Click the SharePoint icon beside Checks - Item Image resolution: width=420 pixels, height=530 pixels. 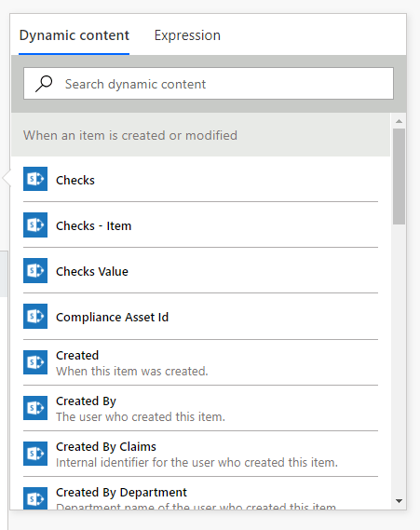35,224
